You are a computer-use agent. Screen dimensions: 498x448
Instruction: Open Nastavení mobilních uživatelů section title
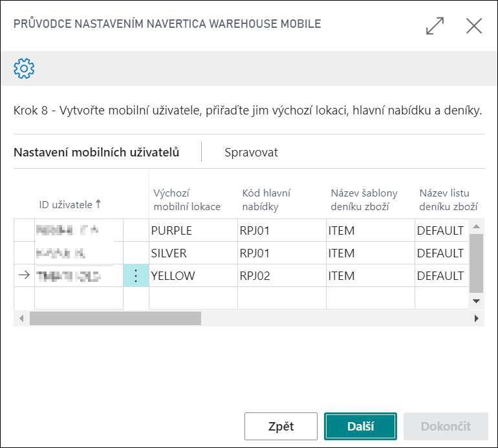point(96,153)
